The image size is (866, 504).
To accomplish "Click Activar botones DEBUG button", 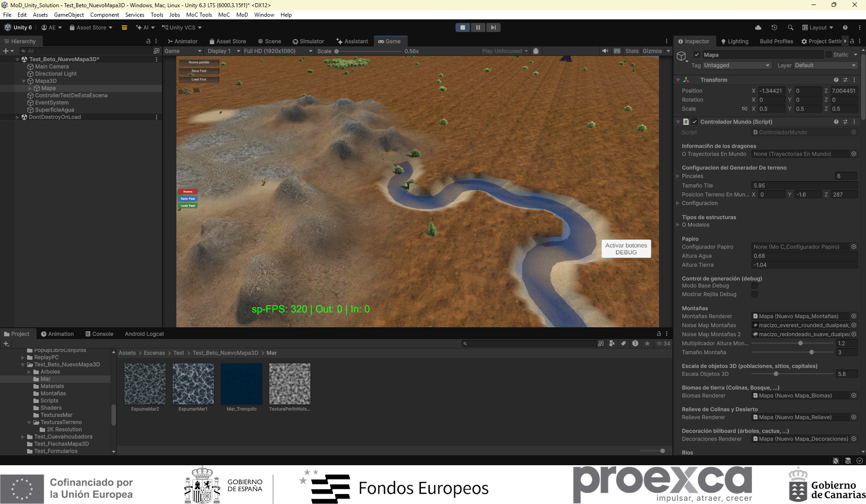I will pos(626,249).
